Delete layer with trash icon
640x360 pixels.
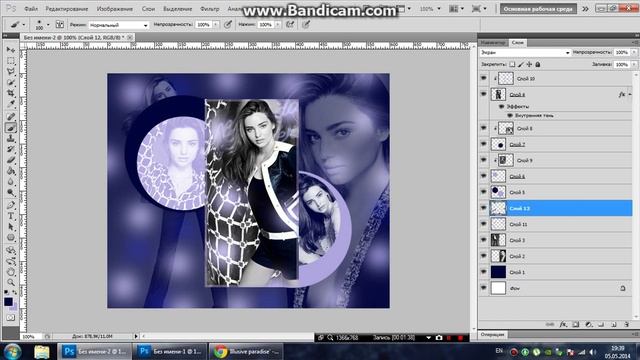627,324
